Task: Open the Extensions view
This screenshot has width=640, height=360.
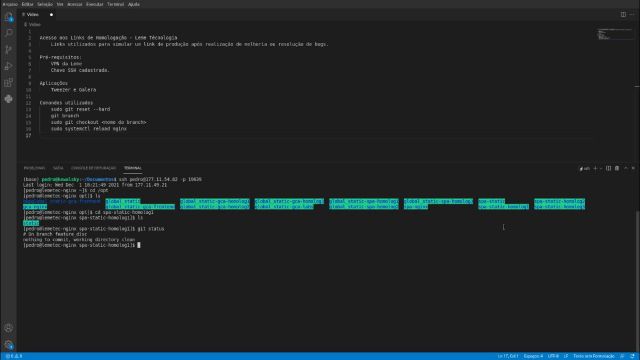Action: click(x=9, y=82)
